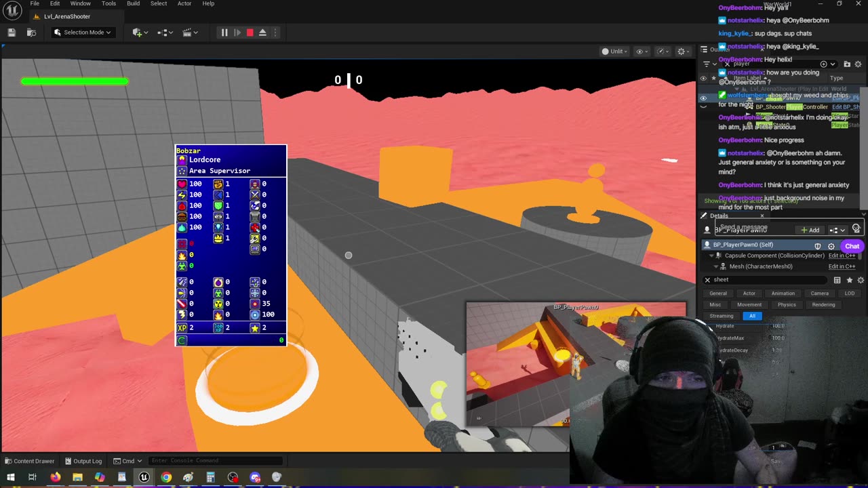Image resolution: width=868 pixels, height=488 pixels.
Task: Save the current level with the floppy disk icon
Action: pyautogui.click(x=12, y=33)
